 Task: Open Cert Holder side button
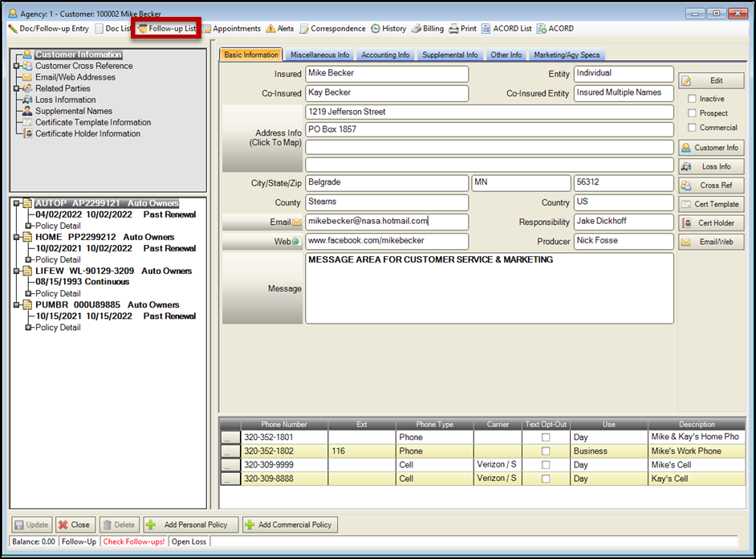tap(711, 222)
